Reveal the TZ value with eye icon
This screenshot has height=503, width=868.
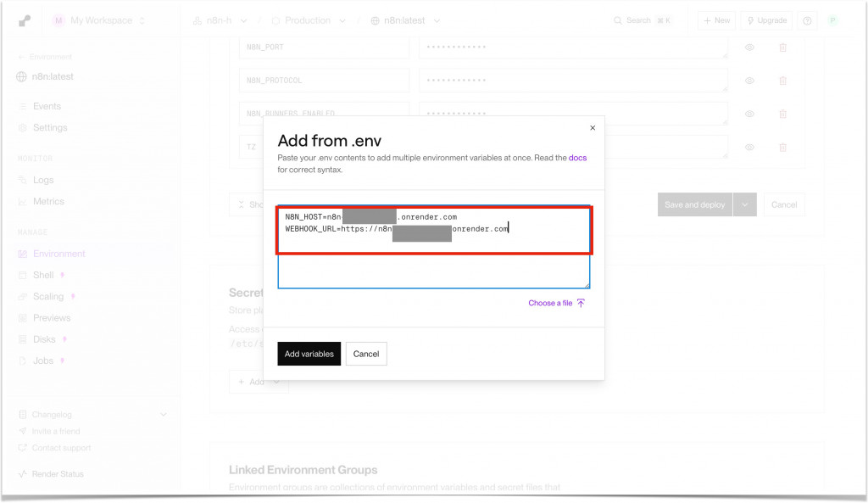pyautogui.click(x=749, y=148)
